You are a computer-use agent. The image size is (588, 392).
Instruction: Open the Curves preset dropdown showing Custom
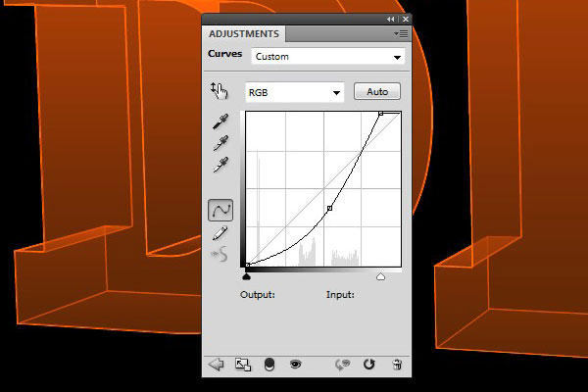pos(327,57)
